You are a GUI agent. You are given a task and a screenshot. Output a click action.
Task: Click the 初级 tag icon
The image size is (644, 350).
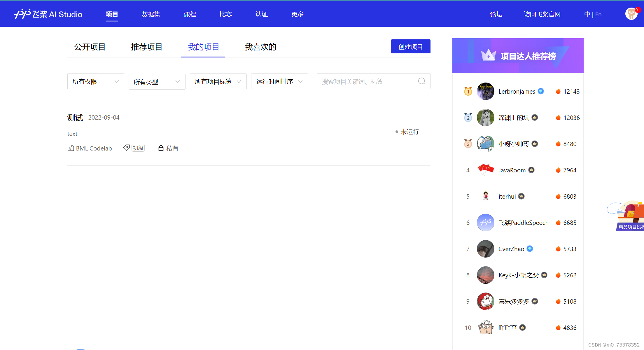click(x=126, y=148)
